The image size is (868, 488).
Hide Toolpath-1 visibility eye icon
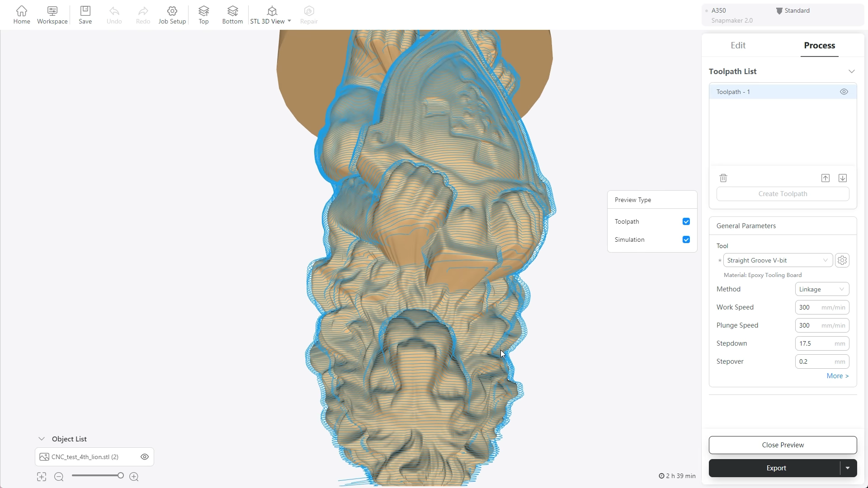coord(844,91)
